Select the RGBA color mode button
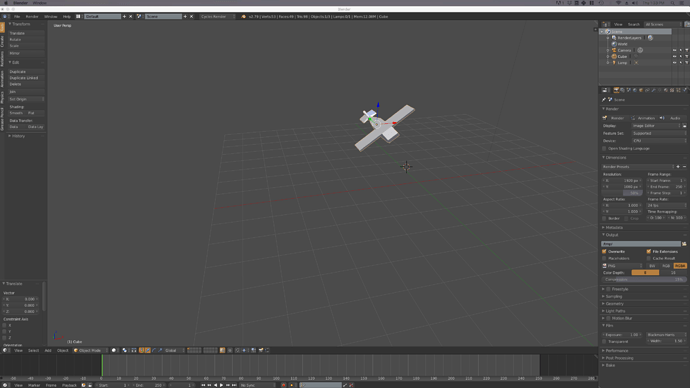690x388 pixels. pyautogui.click(x=680, y=266)
